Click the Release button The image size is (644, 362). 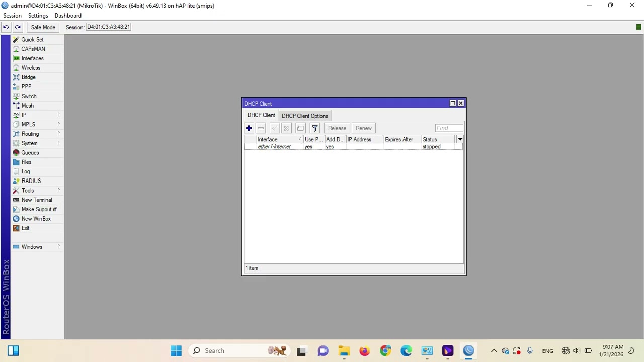pyautogui.click(x=337, y=128)
